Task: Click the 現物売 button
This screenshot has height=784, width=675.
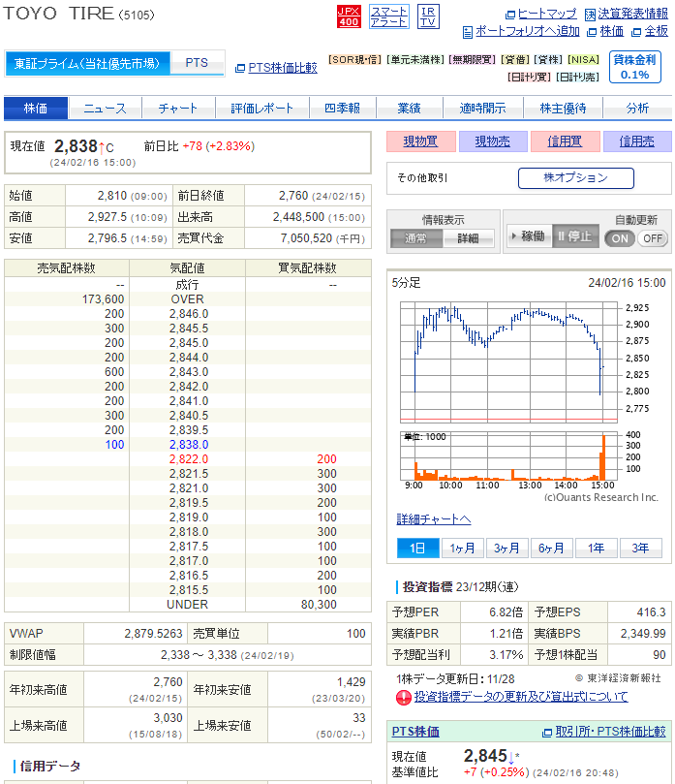Action: click(493, 141)
